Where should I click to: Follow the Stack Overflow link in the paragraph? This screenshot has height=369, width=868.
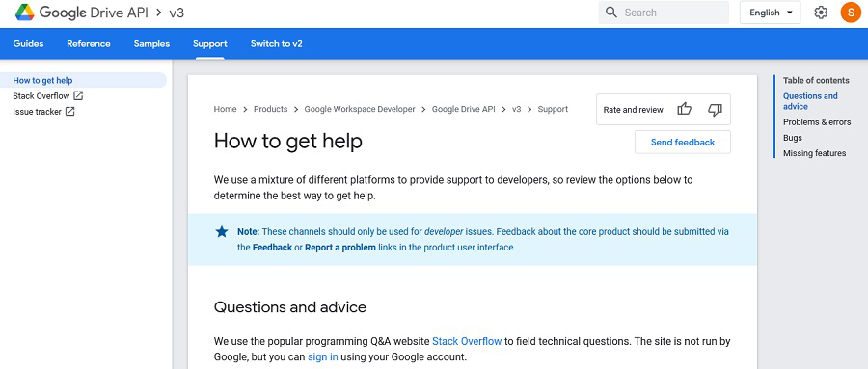pos(467,341)
